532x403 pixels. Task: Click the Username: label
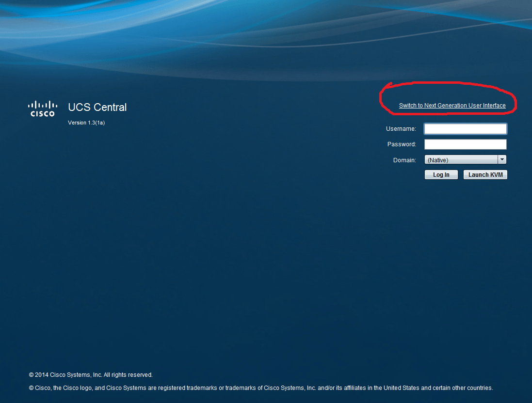(401, 129)
